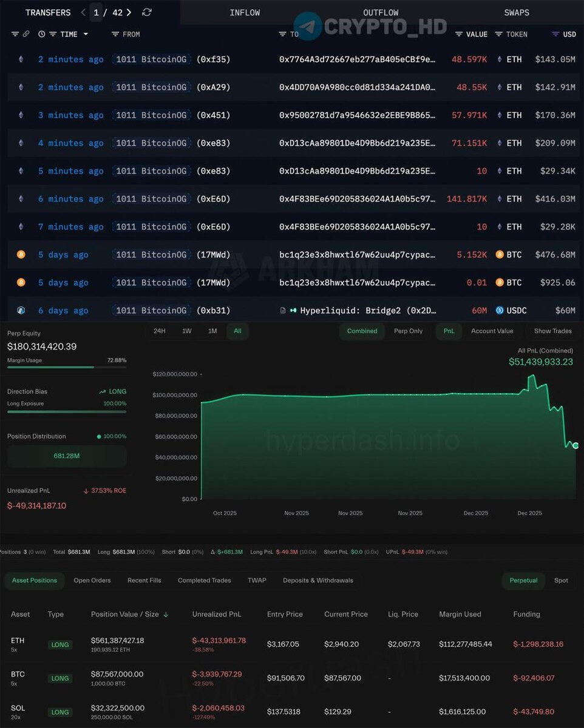Image resolution: width=584 pixels, height=728 pixels.
Task: Open 1011 BitcoinOG entity on 0xf35 row
Action: point(151,59)
